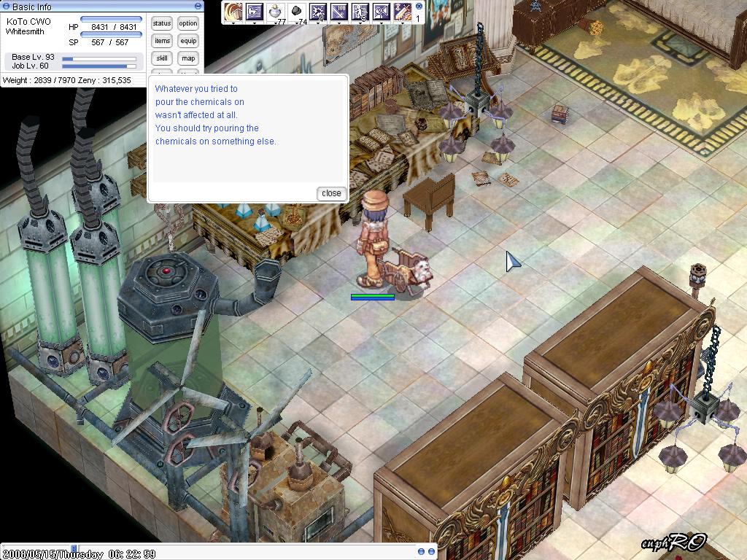Open the map window

point(188,58)
